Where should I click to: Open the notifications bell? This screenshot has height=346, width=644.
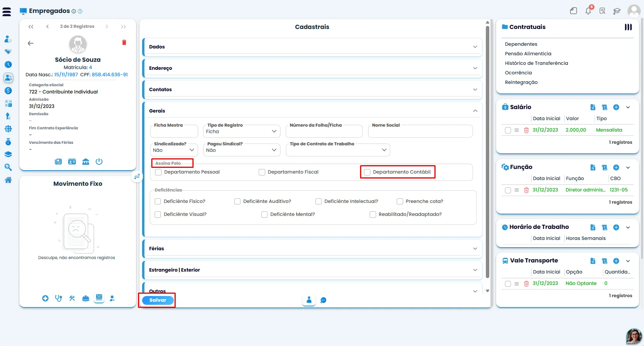(x=588, y=11)
